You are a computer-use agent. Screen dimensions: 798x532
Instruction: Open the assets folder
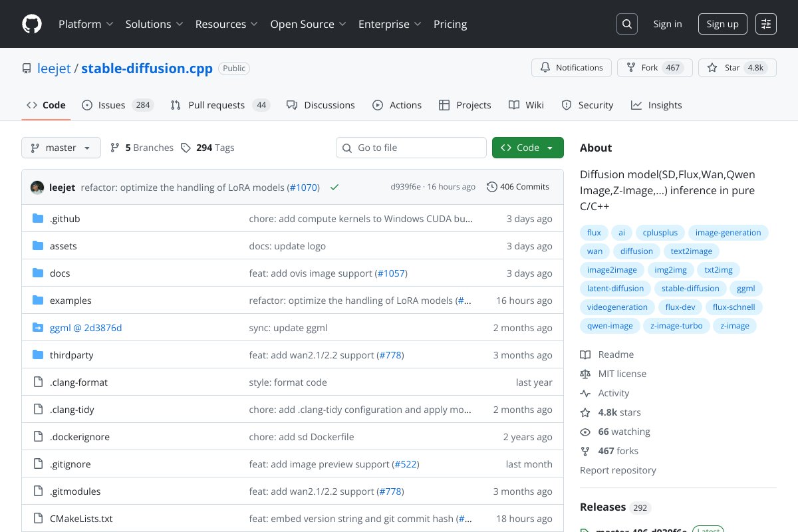(63, 246)
